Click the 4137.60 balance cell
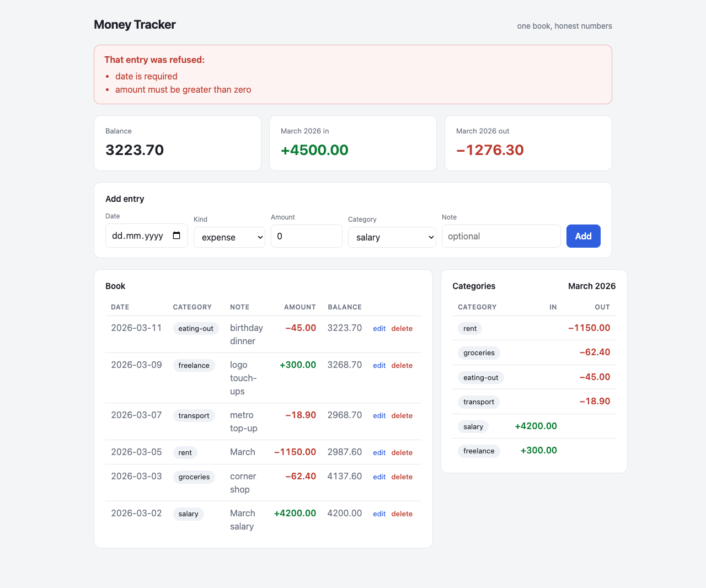 (x=345, y=476)
